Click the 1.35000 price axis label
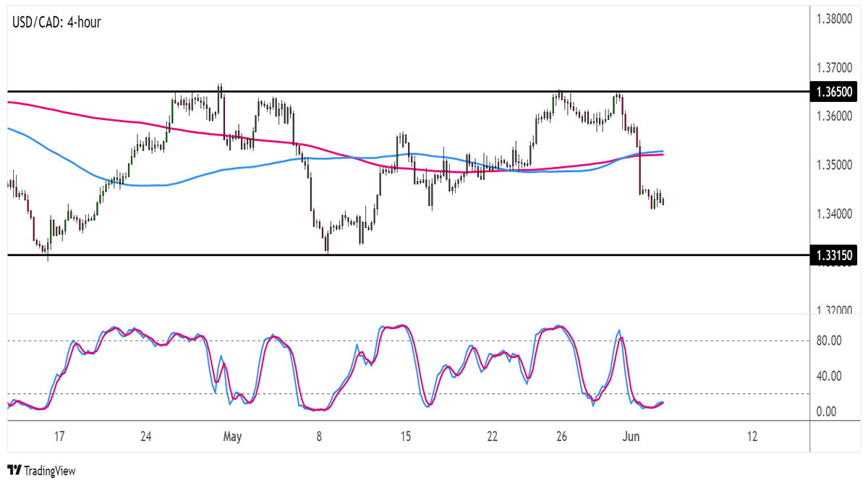Screen dimensions: 868x488 tap(836, 166)
